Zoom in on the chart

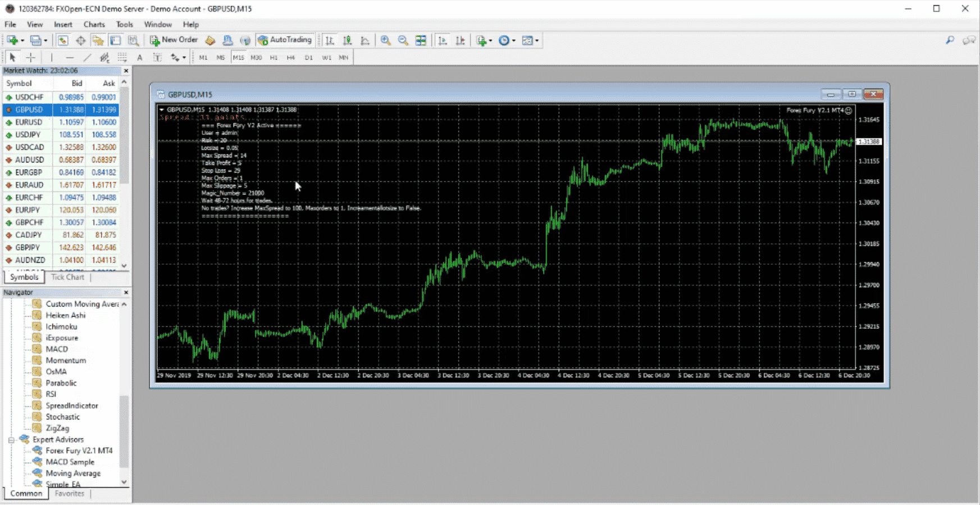coord(385,40)
